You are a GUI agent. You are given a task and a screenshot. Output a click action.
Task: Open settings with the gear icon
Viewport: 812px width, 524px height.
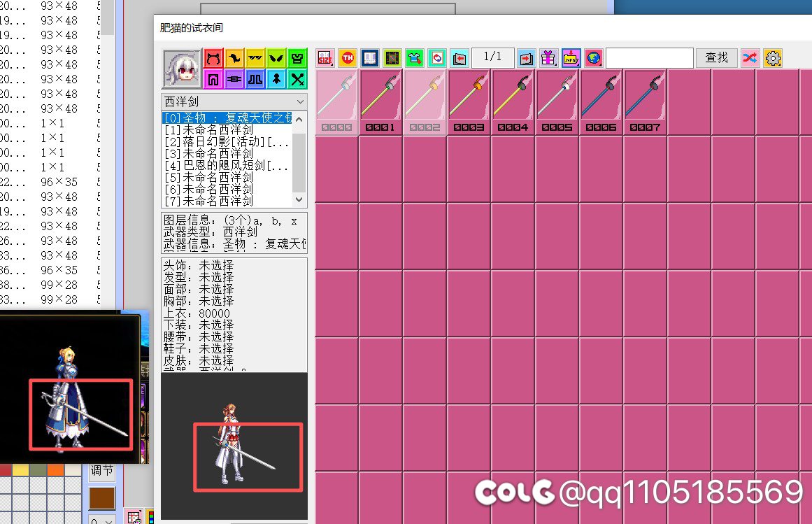[773, 58]
